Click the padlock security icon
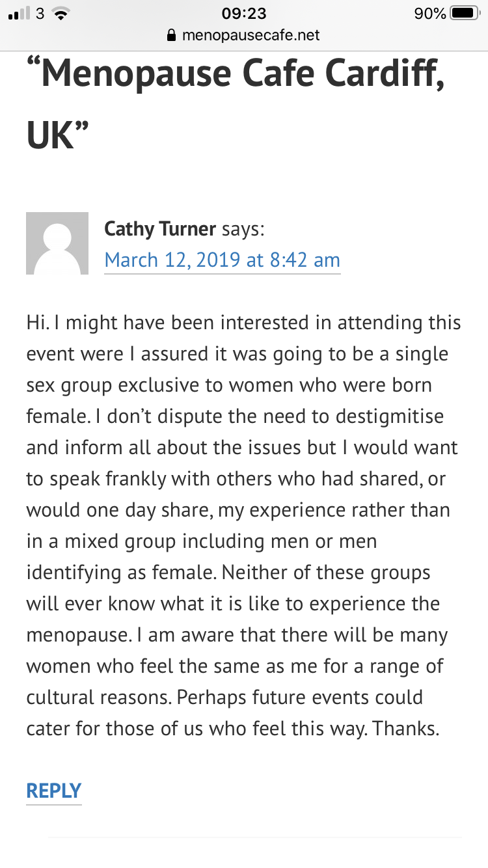Screen dimensions: 488x868 click(x=172, y=35)
